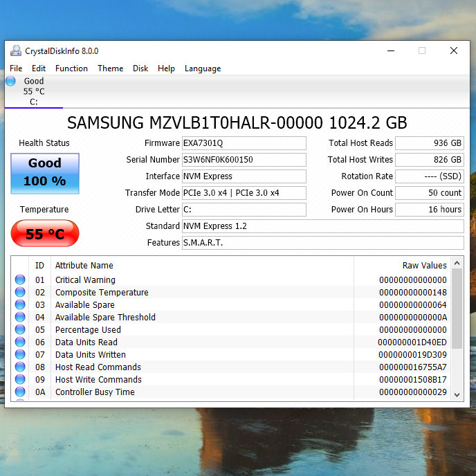
Task: Click the Power On Hours value 16 hours
Action: click(430, 210)
